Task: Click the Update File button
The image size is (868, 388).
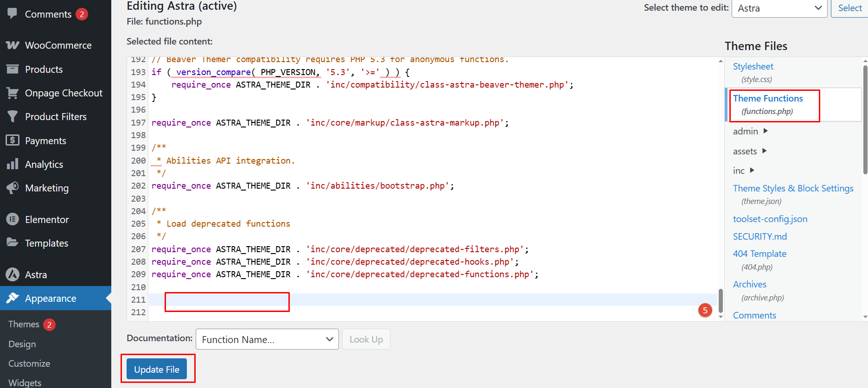Action: click(157, 369)
